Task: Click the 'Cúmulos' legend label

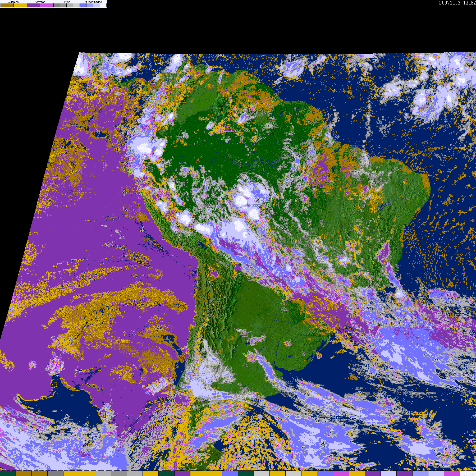Action: (13, 2)
